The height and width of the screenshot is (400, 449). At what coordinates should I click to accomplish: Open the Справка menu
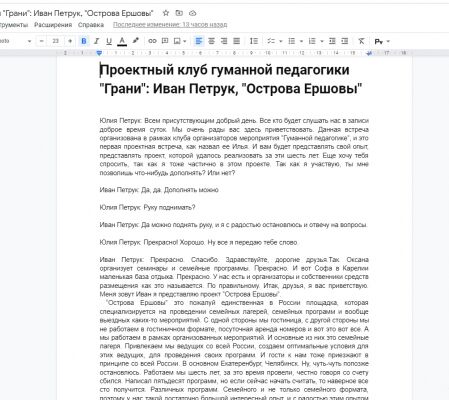(91, 25)
